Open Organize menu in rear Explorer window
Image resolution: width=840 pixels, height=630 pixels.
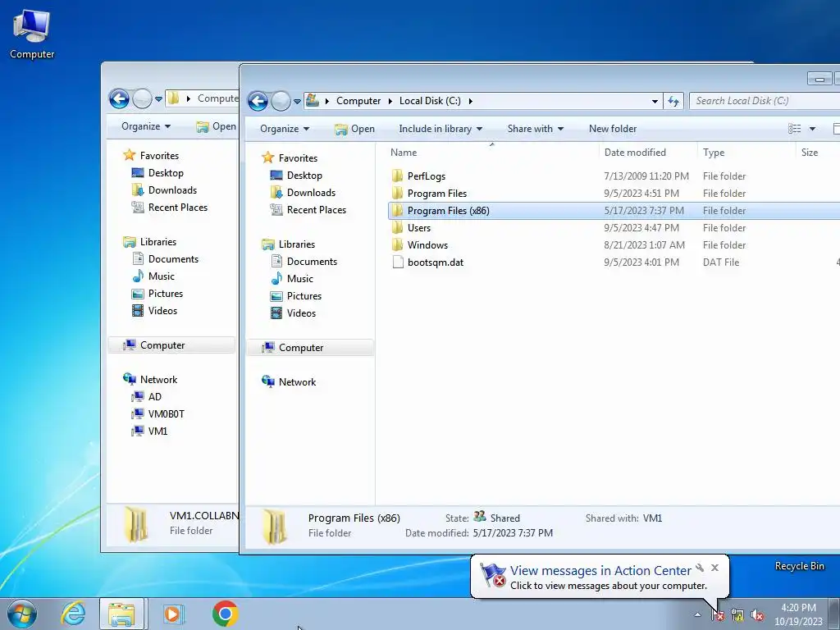pyautogui.click(x=146, y=126)
